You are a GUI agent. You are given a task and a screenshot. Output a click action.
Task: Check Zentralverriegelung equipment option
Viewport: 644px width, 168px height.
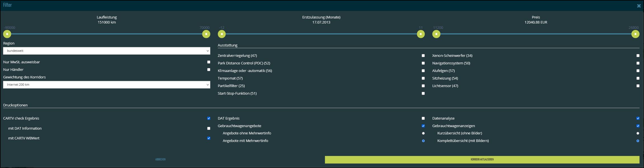[423, 56]
